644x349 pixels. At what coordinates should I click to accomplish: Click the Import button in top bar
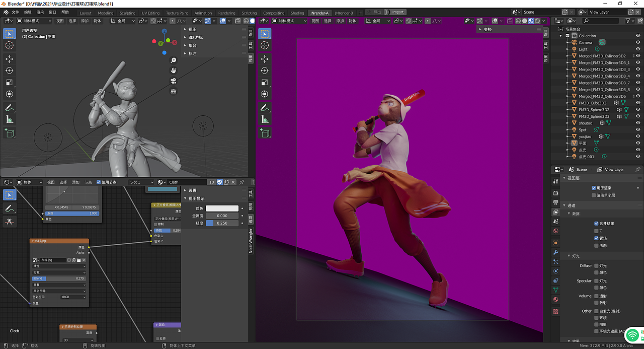coord(398,12)
